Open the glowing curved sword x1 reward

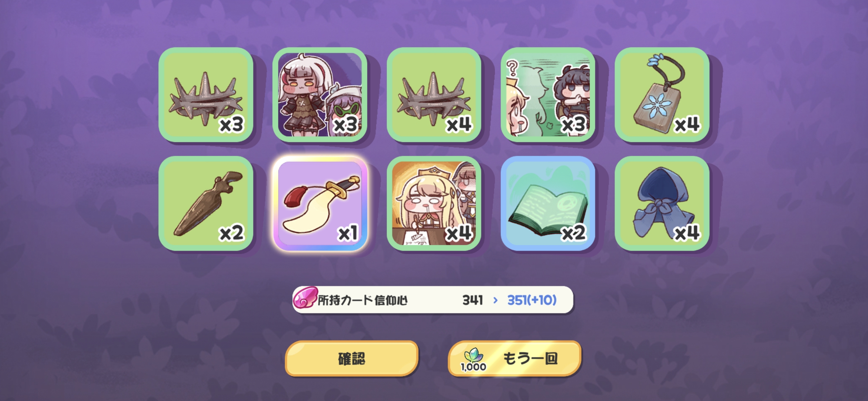[x=320, y=203]
